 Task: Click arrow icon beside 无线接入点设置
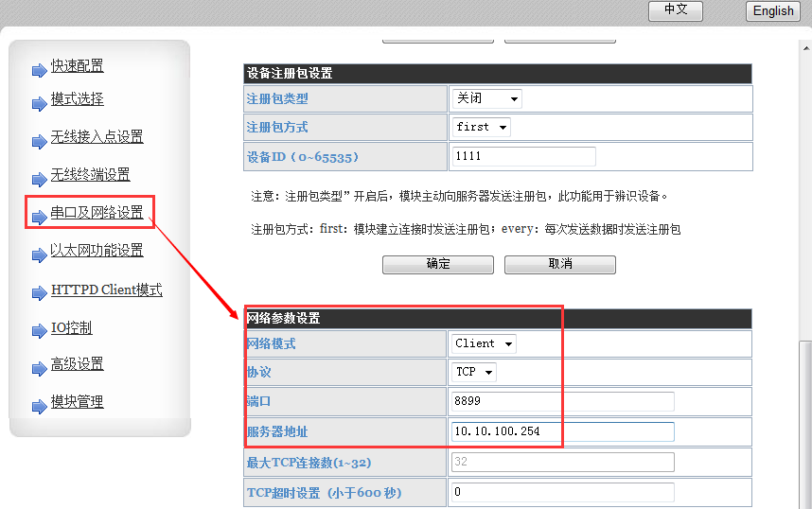click(39, 142)
